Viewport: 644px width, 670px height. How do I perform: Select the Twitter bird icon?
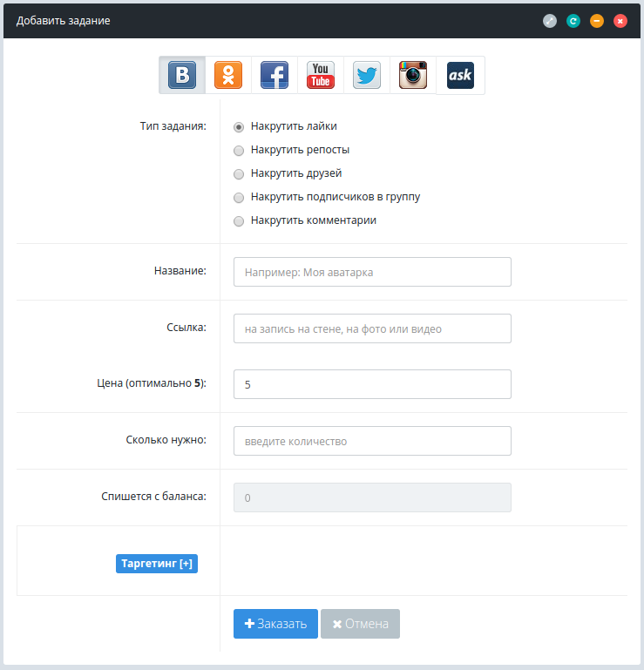click(367, 75)
